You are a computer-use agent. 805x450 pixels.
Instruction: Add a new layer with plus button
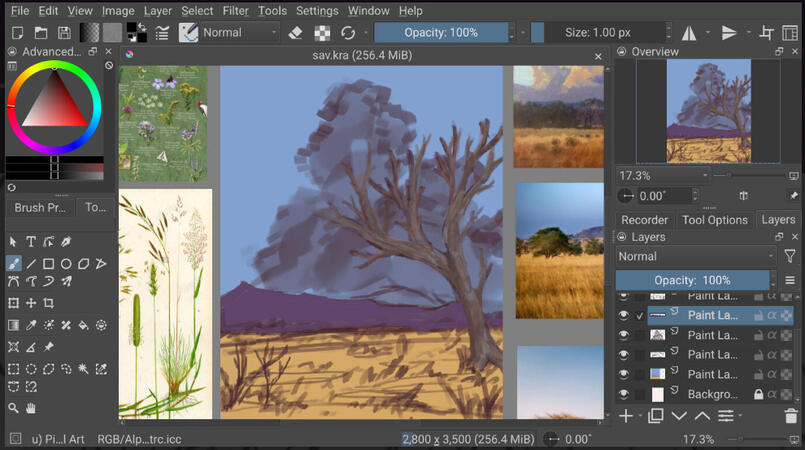click(x=626, y=416)
